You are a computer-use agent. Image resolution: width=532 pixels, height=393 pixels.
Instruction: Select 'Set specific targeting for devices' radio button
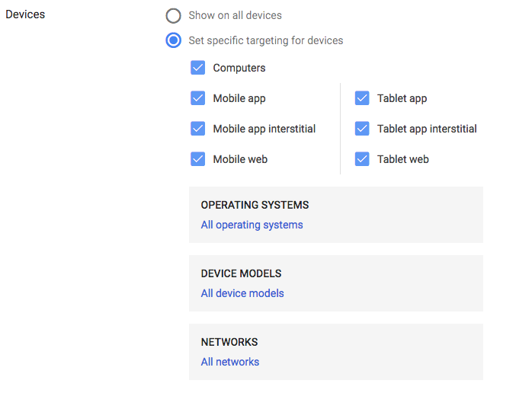[x=174, y=40]
